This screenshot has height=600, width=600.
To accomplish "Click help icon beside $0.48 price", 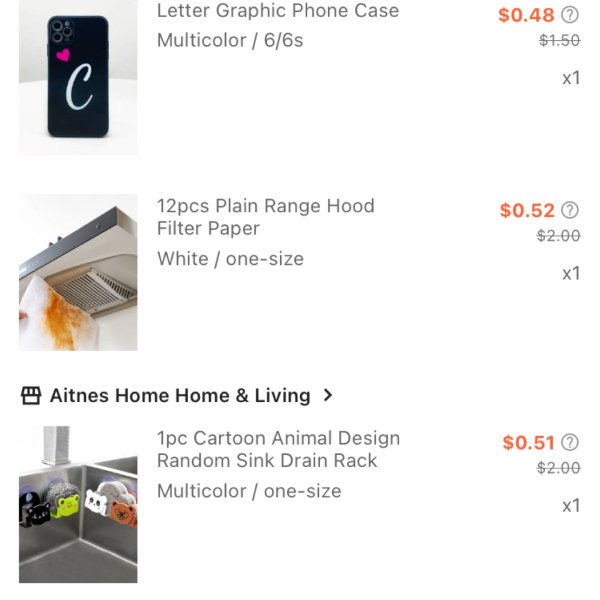I will click(x=570, y=15).
